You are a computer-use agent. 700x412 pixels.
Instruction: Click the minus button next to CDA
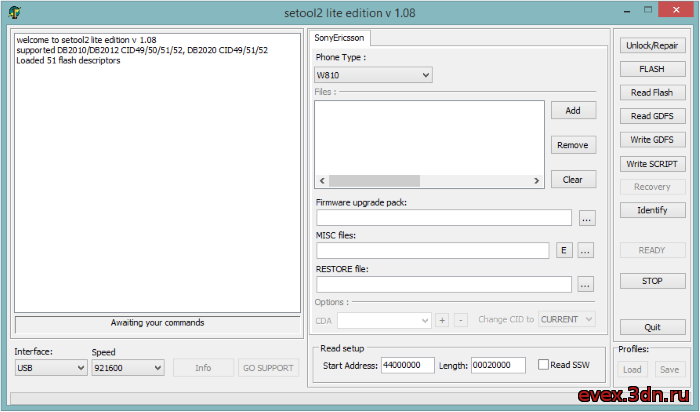coord(461,320)
